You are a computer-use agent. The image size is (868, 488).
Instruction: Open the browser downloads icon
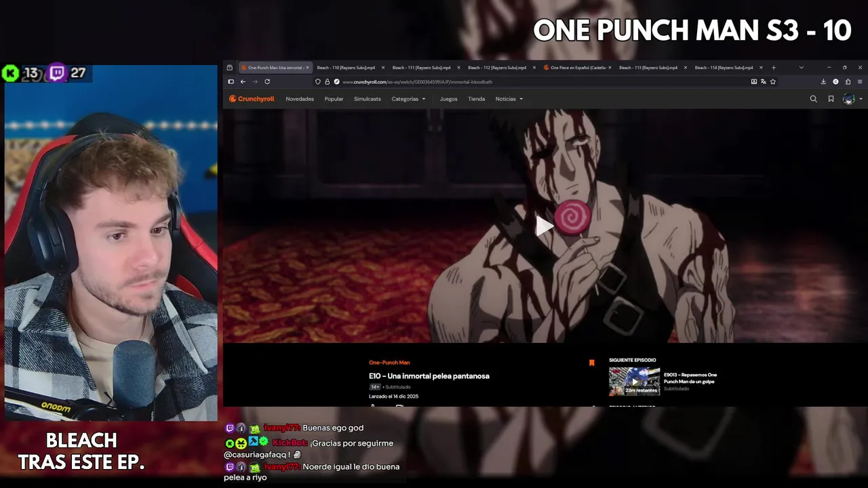[823, 81]
